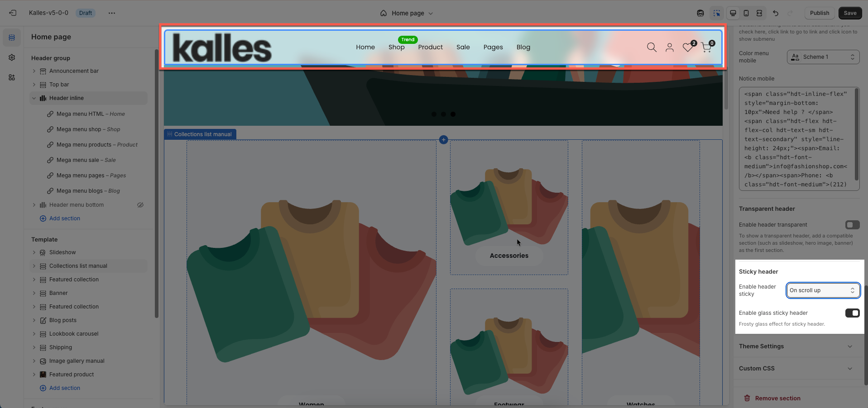Click the Publish button
Image resolution: width=868 pixels, height=408 pixels.
820,13
